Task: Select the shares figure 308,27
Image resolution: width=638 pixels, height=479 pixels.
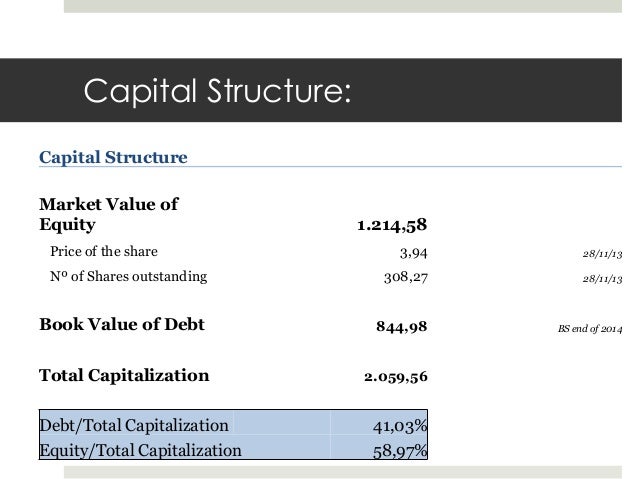Action: coord(406,278)
